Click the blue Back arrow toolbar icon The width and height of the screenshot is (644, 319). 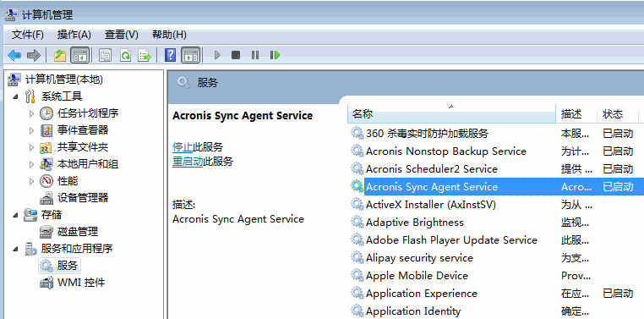click(14, 55)
